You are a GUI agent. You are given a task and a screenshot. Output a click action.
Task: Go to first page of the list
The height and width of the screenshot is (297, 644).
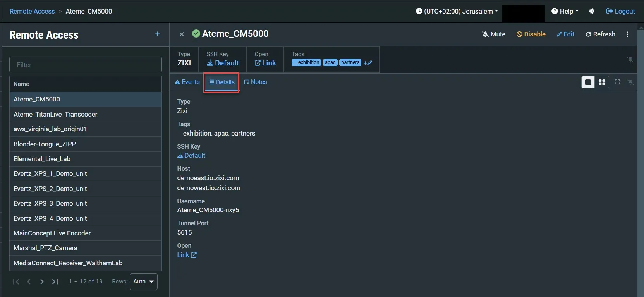click(x=16, y=282)
